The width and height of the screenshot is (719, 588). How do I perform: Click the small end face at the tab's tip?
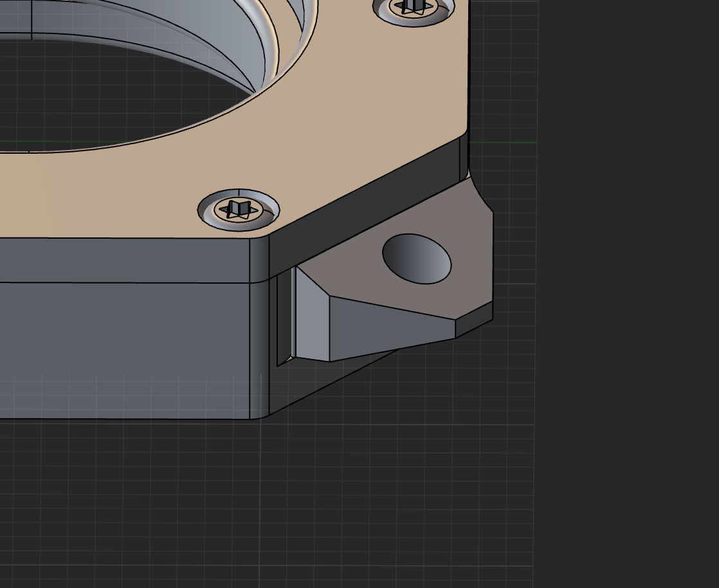[x=474, y=320]
